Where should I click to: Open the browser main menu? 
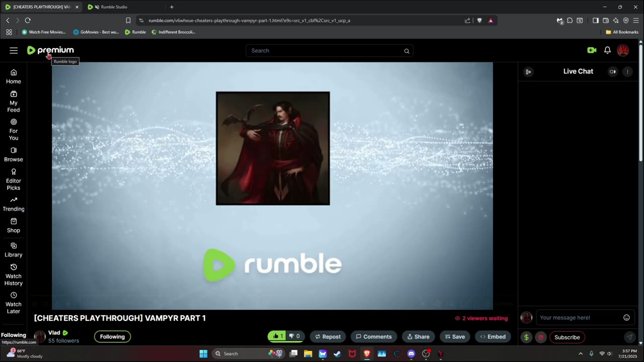[x=636, y=21]
